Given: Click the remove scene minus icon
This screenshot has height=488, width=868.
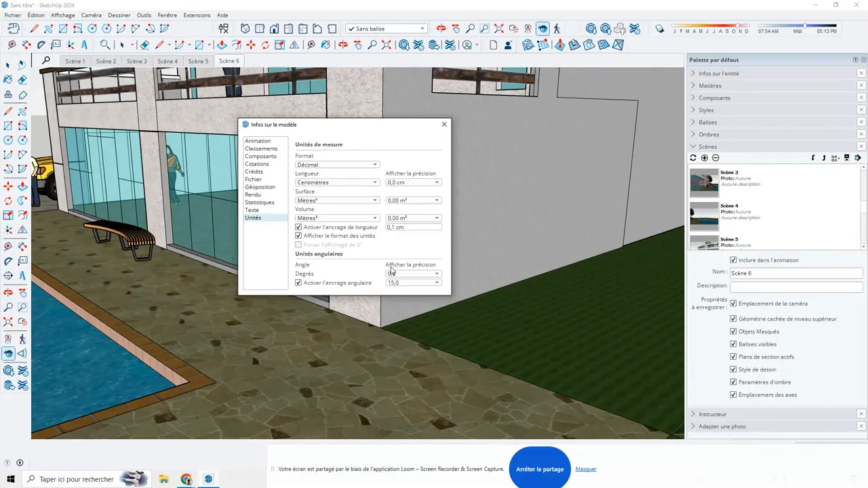Looking at the screenshot, I should [x=715, y=158].
